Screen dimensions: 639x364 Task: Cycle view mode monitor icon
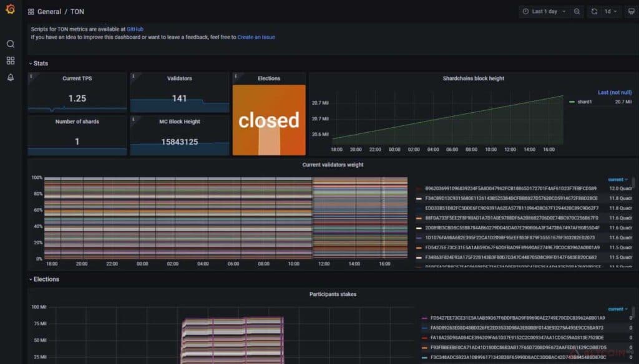click(x=632, y=11)
